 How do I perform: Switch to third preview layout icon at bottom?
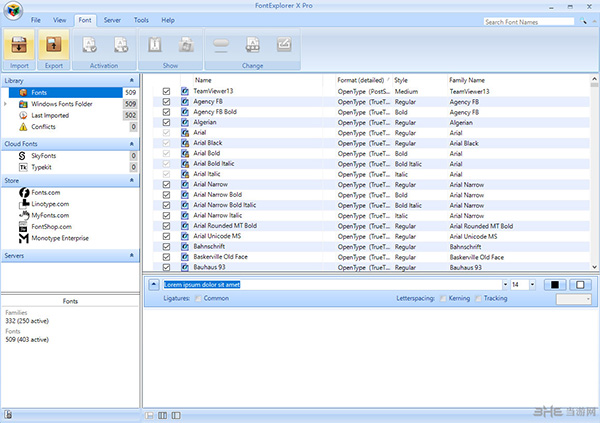(176, 415)
